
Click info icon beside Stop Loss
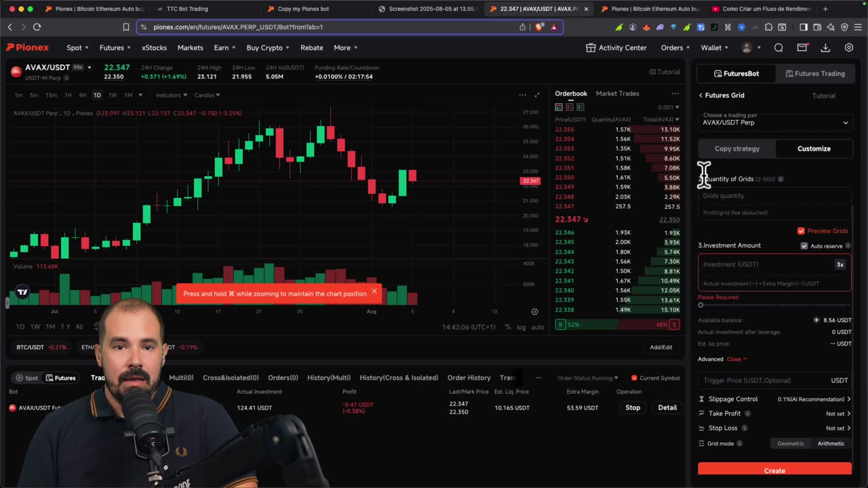click(745, 428)
